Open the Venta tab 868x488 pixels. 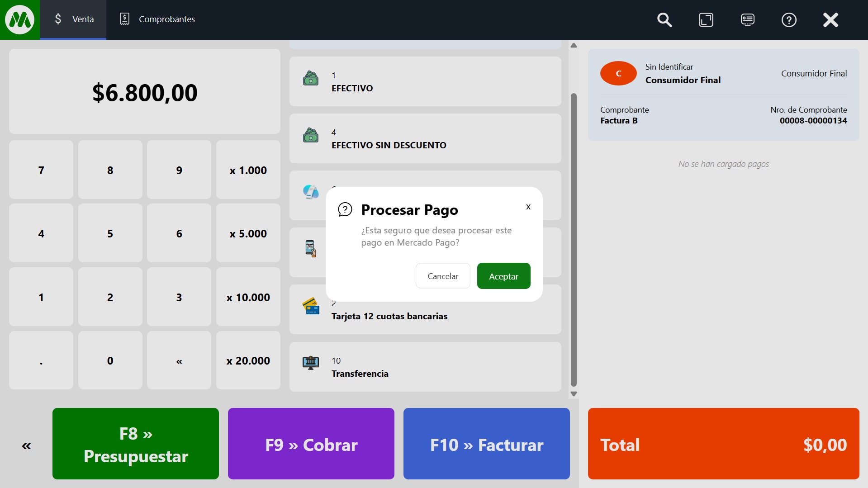tap(73, 19)
